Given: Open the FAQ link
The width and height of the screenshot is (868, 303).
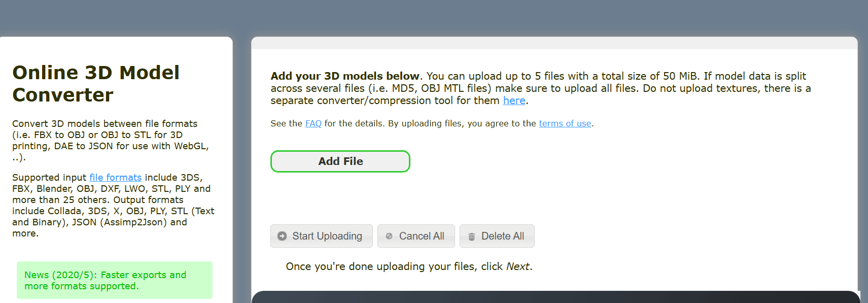Looking at the screenshot, I should (x=313, y=123).
